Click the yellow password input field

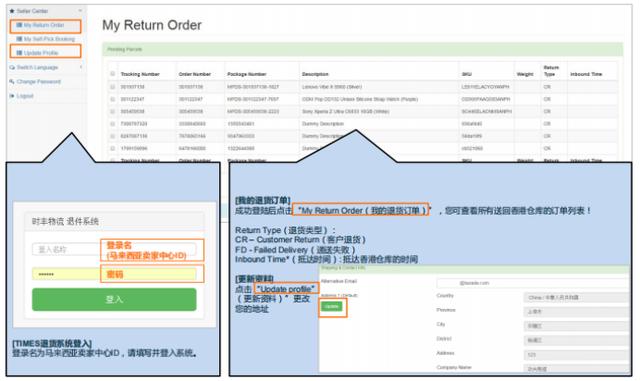pyautogui.click(x=114, y=274)
